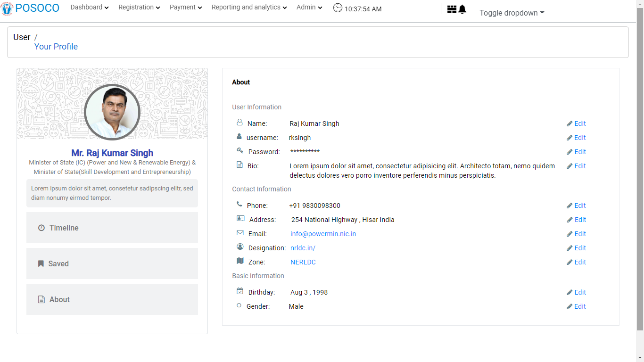
Task: Click the phone icon in Contact Information
Action: coord(239,205)
